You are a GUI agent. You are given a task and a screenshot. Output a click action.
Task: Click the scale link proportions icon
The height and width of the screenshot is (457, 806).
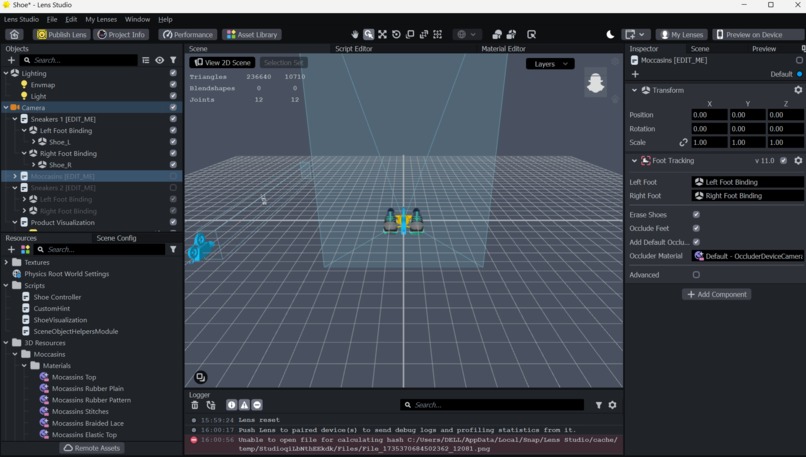683,142
